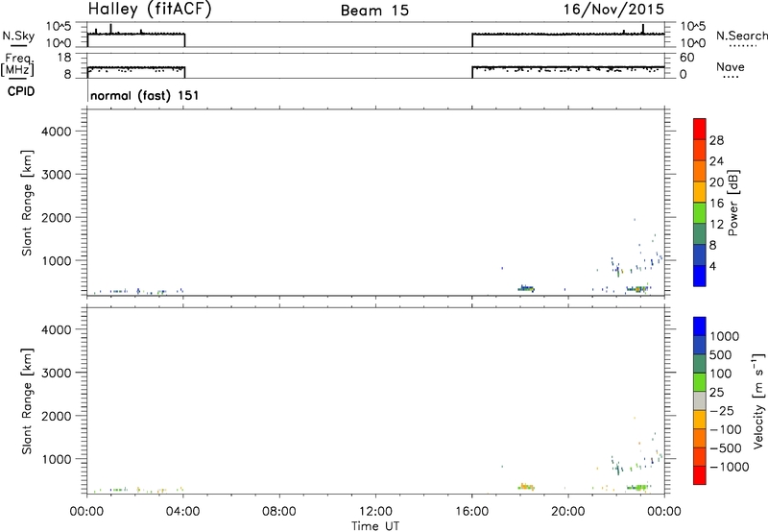Click the 'Power [dB]' color bar label
Viewport: 768px width, 532px height.
click(733, 203)
